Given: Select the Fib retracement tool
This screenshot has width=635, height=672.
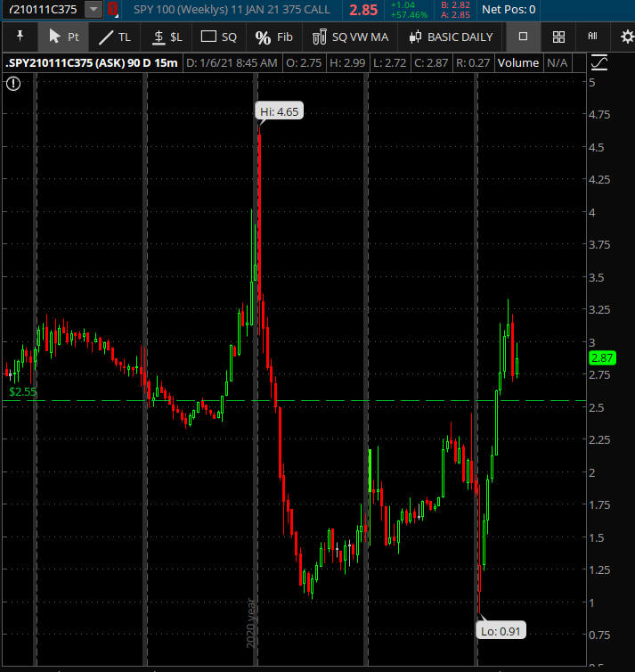Looking at the screenshot, I should 273,37.
